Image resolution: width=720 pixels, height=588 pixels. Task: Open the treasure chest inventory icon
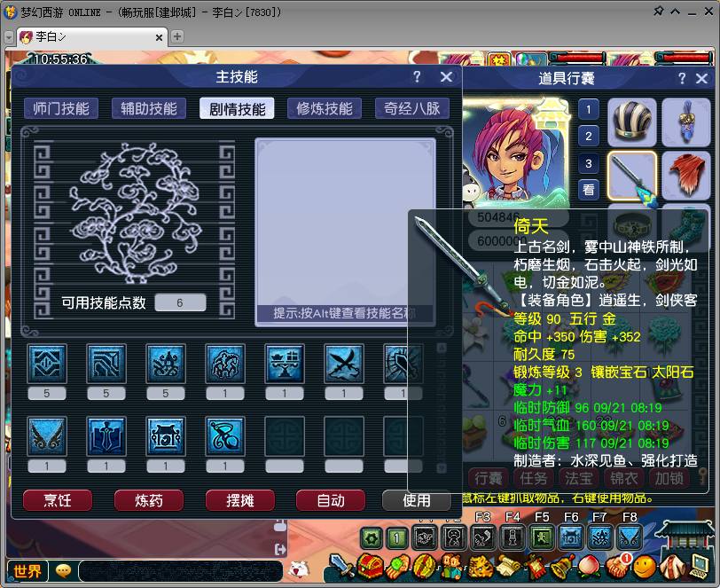click(370, 567)
